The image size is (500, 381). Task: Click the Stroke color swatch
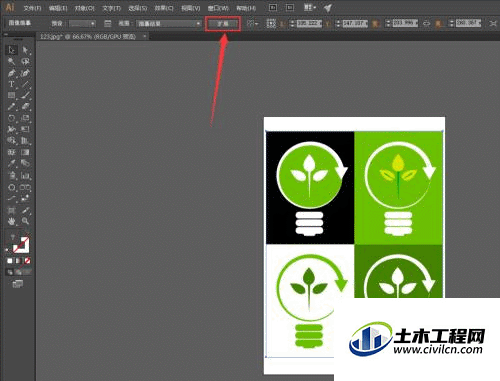21,245
